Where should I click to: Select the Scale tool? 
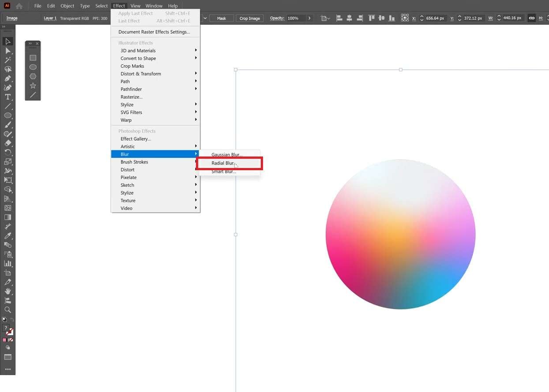pos(8,162)
